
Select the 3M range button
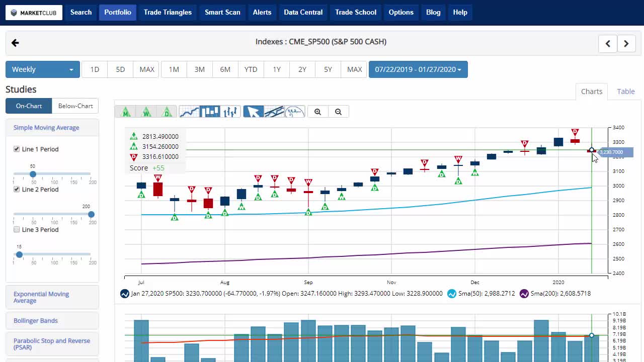pos(200,69)
